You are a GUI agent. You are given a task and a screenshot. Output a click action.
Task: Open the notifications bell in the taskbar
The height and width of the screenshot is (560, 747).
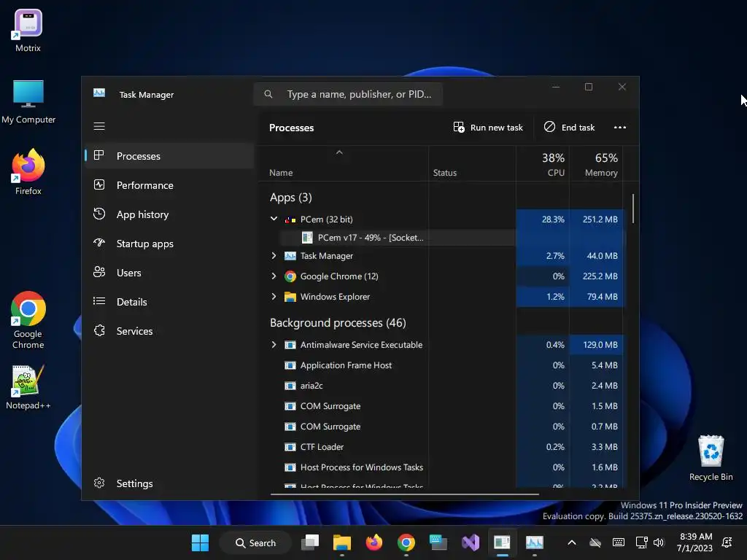click(727, 542)
